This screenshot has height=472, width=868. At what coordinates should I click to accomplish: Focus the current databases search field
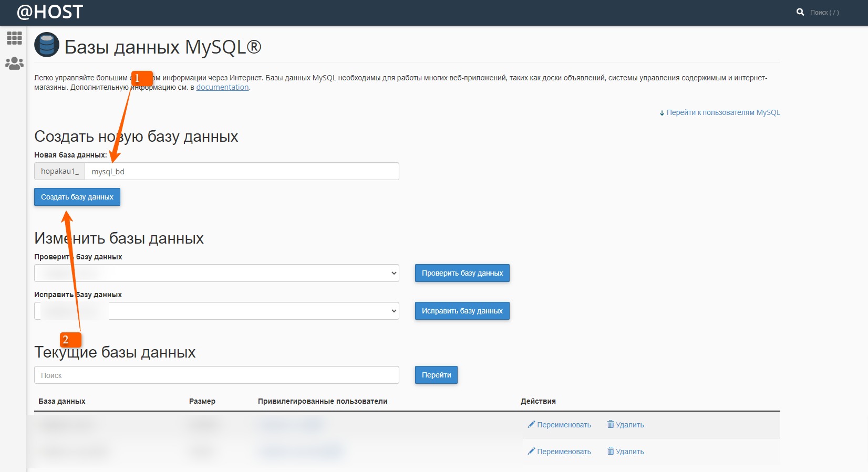pyautogui.click(x=216, y=375)
